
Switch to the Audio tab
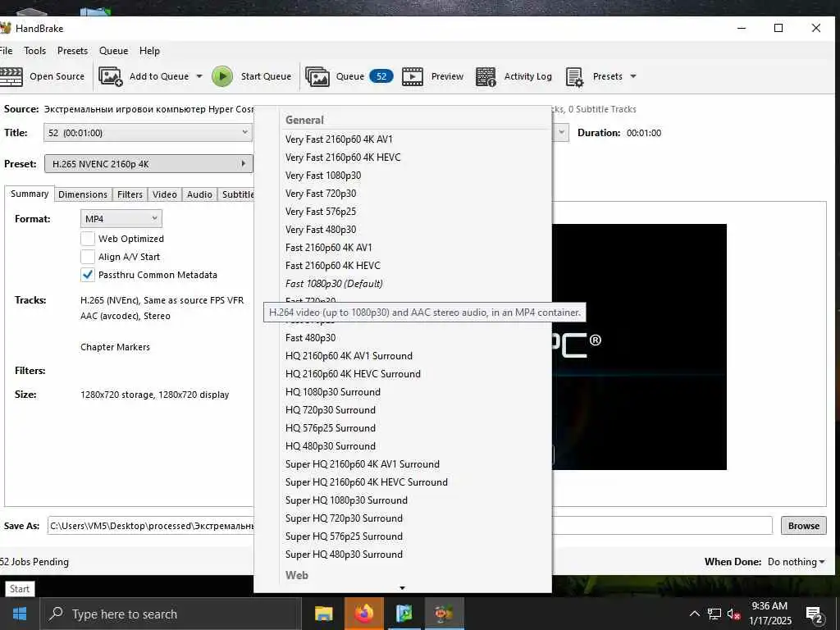(199, 194)
